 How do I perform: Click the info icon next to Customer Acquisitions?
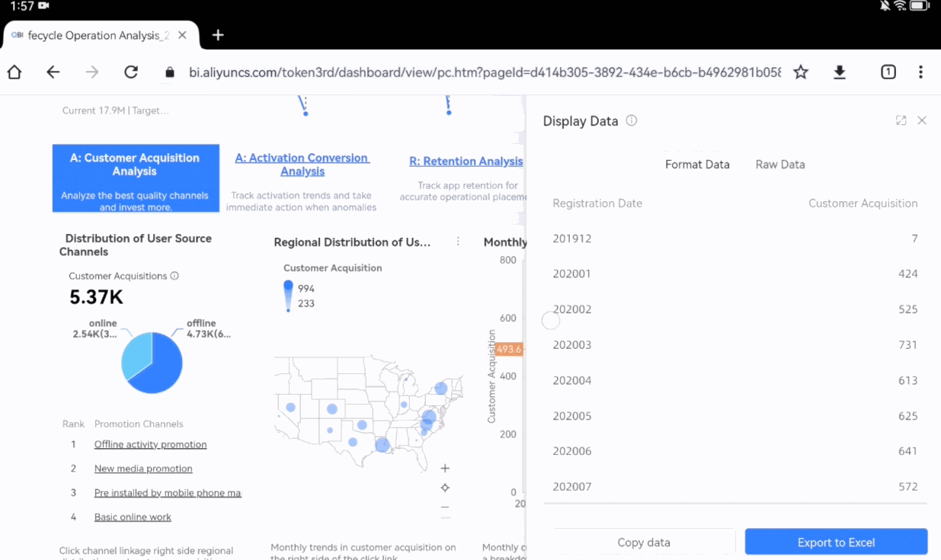174,276
